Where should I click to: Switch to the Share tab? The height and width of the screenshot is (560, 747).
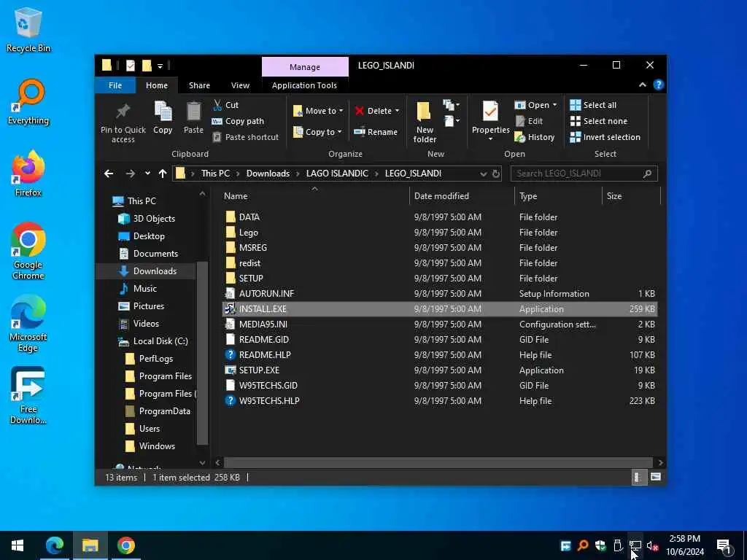[x=199, y=85]
